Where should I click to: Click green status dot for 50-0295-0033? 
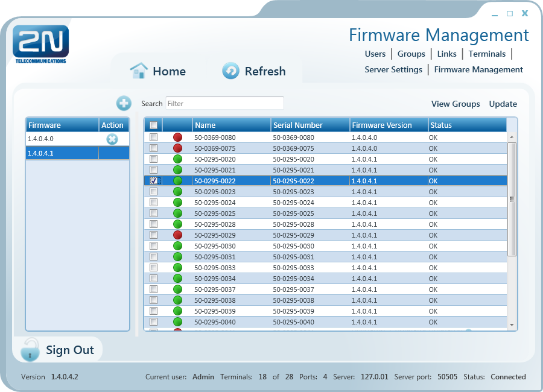pos(177,268)
